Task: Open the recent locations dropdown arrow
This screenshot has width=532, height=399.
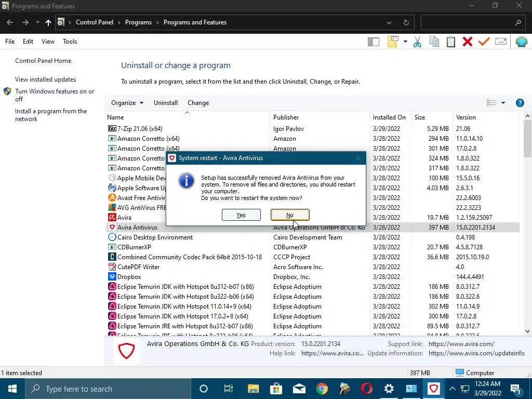Action: click(37, 23)
